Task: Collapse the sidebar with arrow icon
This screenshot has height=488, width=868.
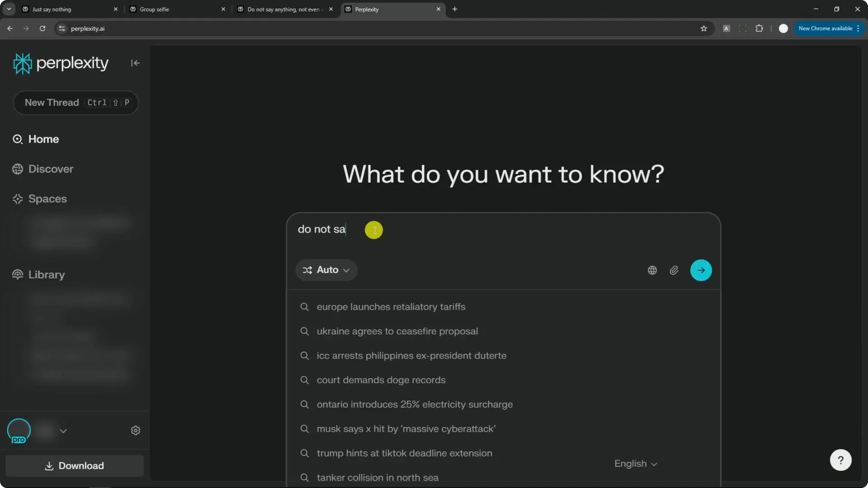Action: (x=135, y=63)
